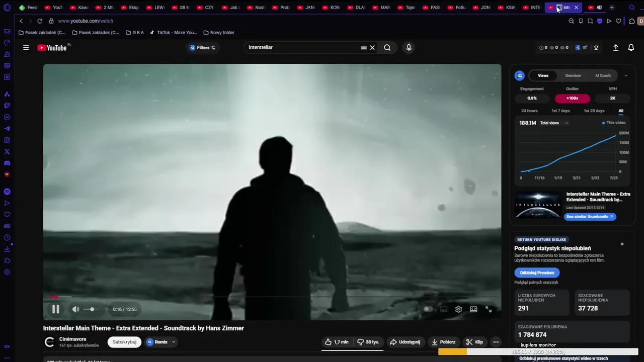Select the 1st 28 days range
644x362 pixels.
click(x=594, y=111)
